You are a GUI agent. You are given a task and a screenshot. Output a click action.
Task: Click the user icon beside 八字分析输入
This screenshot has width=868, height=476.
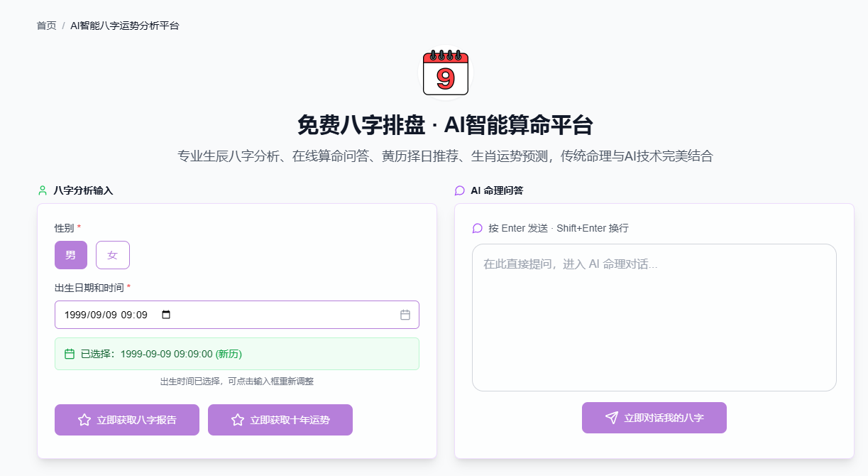[x=43, y=190]
